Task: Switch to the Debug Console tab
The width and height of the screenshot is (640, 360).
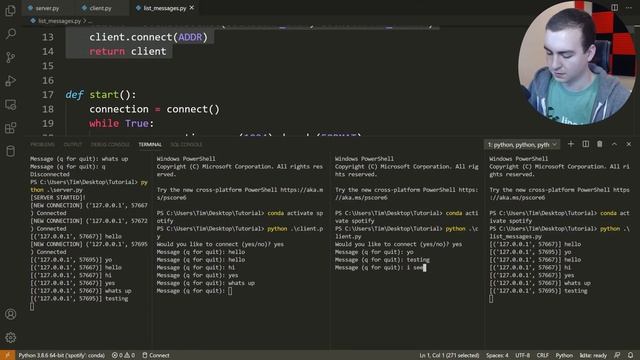Action: [110, 144]
